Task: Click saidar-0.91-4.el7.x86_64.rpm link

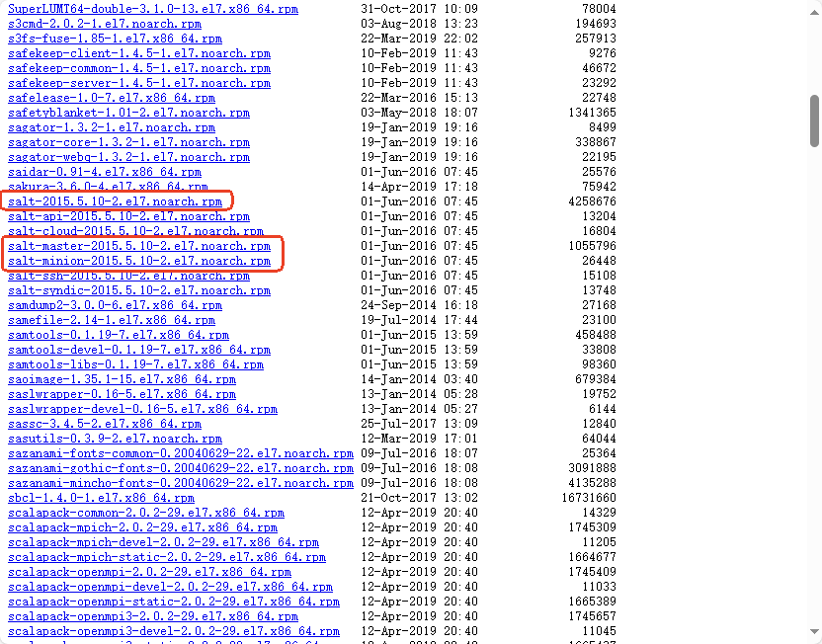Action: pos(105,172)
